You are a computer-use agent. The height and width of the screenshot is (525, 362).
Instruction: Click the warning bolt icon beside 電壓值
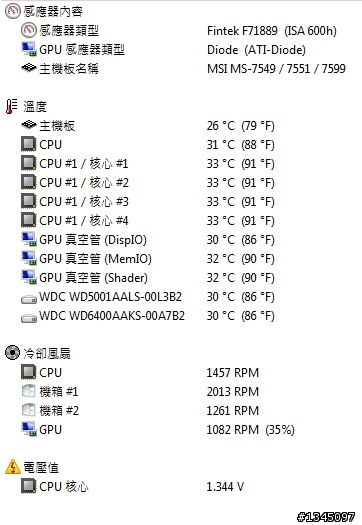[x=13, y=467]
